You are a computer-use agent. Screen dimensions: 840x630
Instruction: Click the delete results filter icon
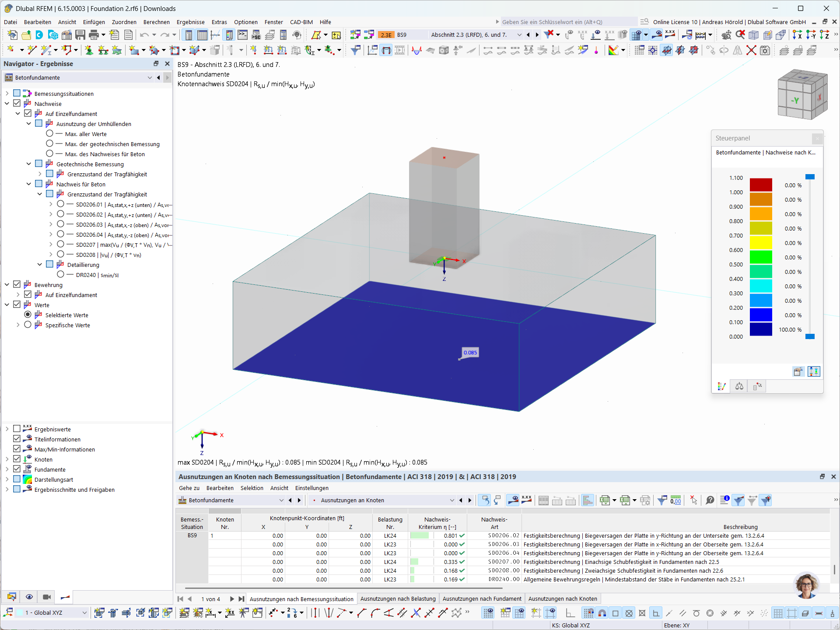(x=549, y=35)
